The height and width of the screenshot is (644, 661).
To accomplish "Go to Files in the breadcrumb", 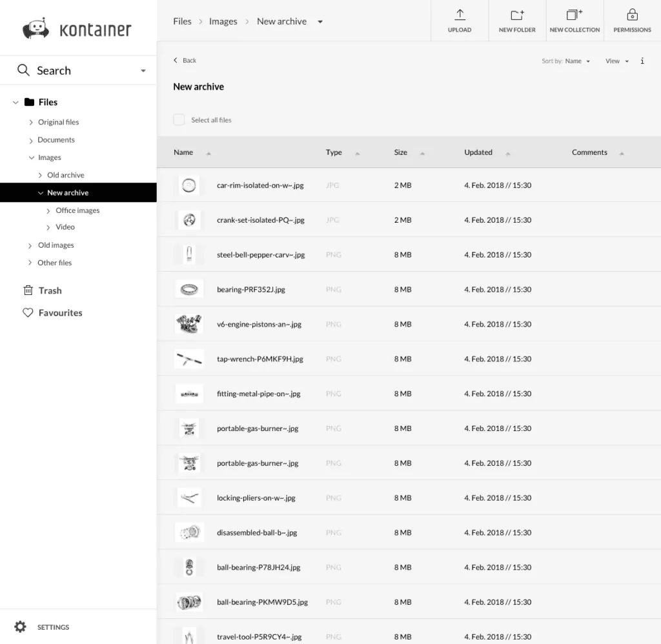I will click(182, 21).
